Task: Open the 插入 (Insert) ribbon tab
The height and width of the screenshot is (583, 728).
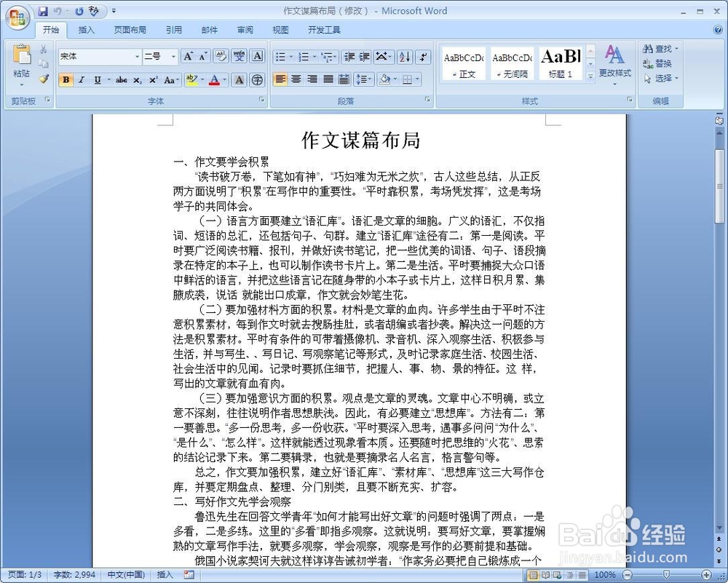Action: point(86,30)
